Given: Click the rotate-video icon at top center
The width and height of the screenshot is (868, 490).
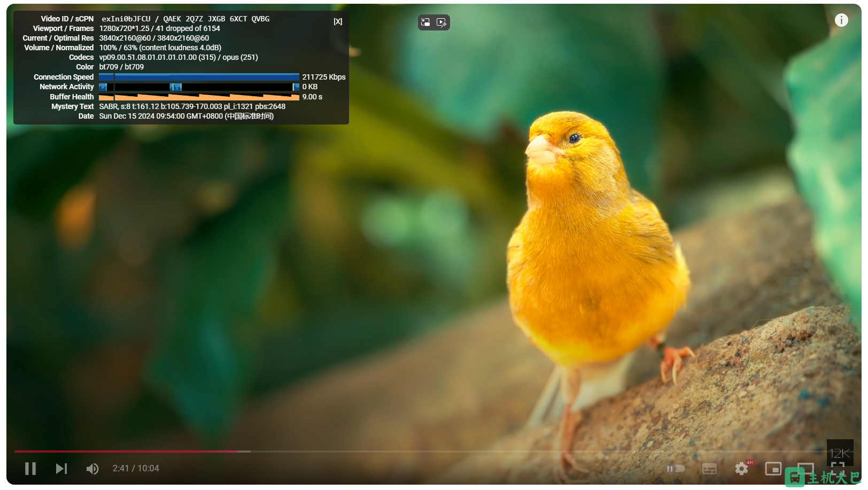Looking at the screenshot, I should tap(425, 22).
